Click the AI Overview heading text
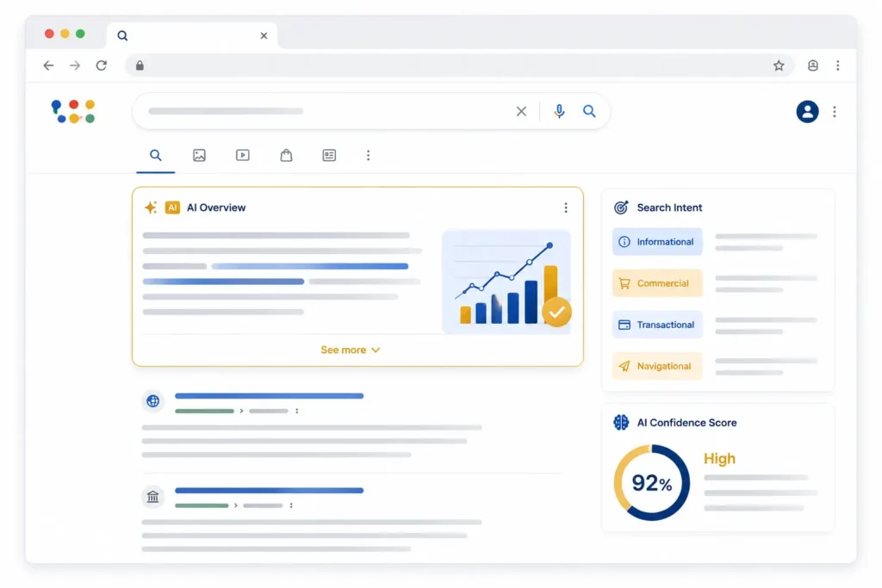 click(216, 207)
